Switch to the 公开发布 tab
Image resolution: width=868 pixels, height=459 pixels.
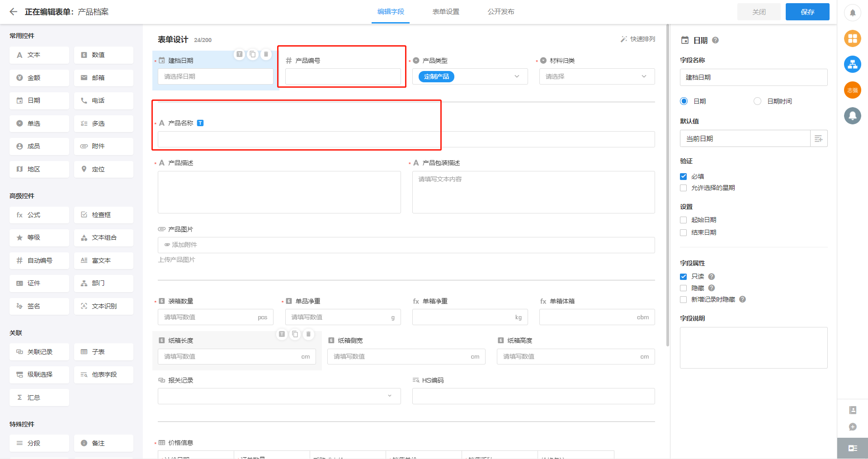501,12
